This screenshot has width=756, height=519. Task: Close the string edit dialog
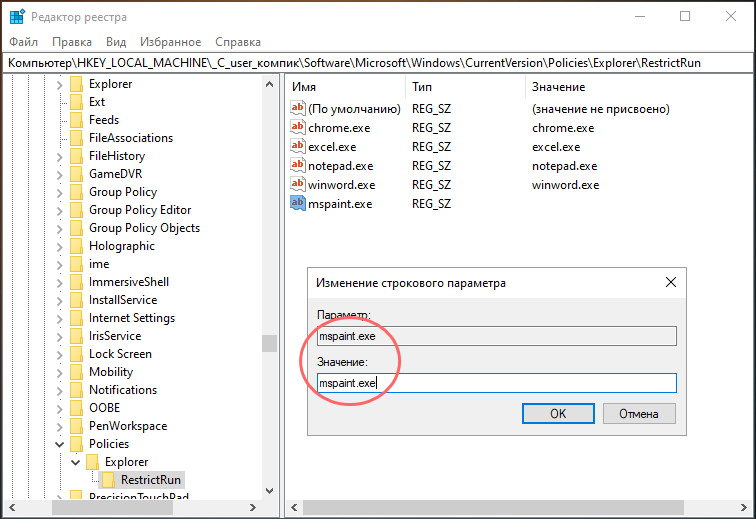point(671,282)
